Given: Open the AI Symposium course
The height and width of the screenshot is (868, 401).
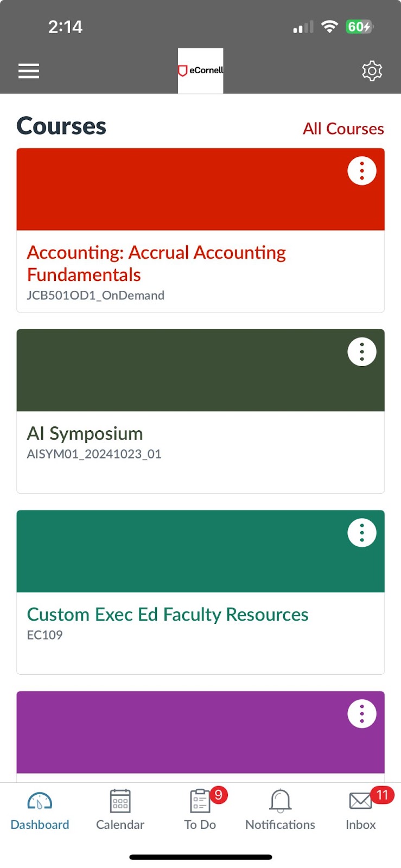Looking at the screenshot, I should click(x=85, y=433).
